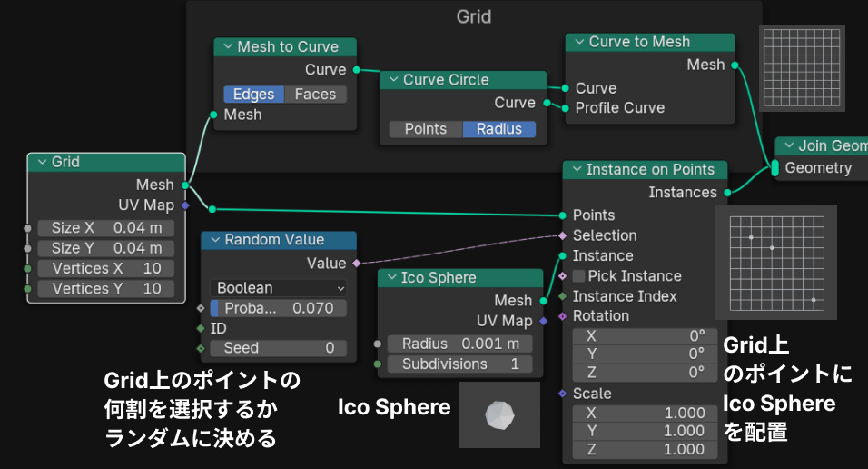Select Radius mode in Curve Circle
868x469 pixels.
tap(498, 129)
